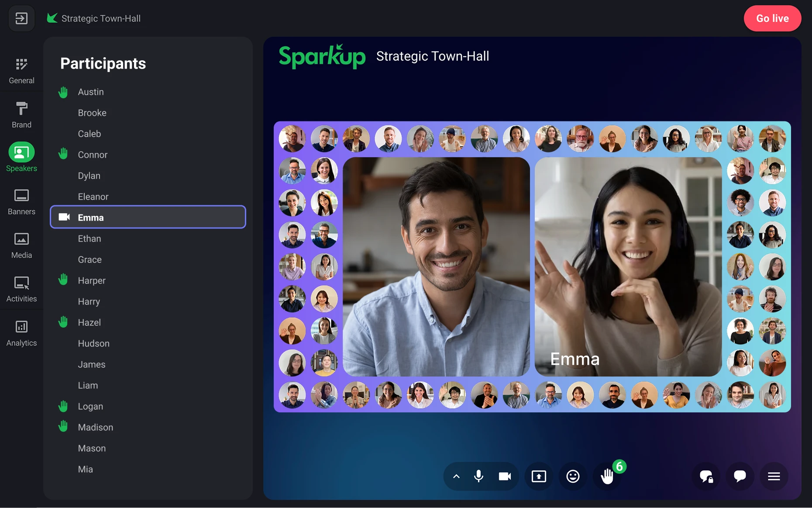The height and width of the screenshot is (508, 812).
Task: Open the Media sidebar section
Action: (21, 245)
